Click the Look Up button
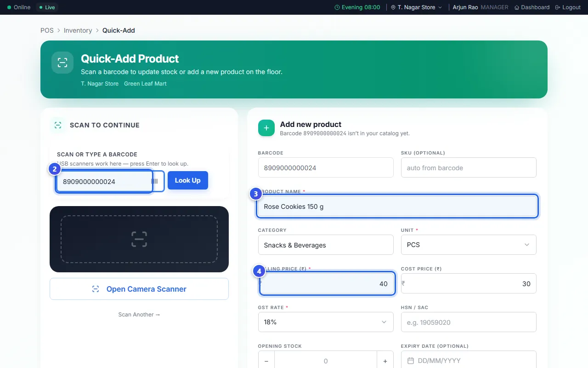Screen dimensions: 588x368 pyautogui.click(x=188, y=180)
